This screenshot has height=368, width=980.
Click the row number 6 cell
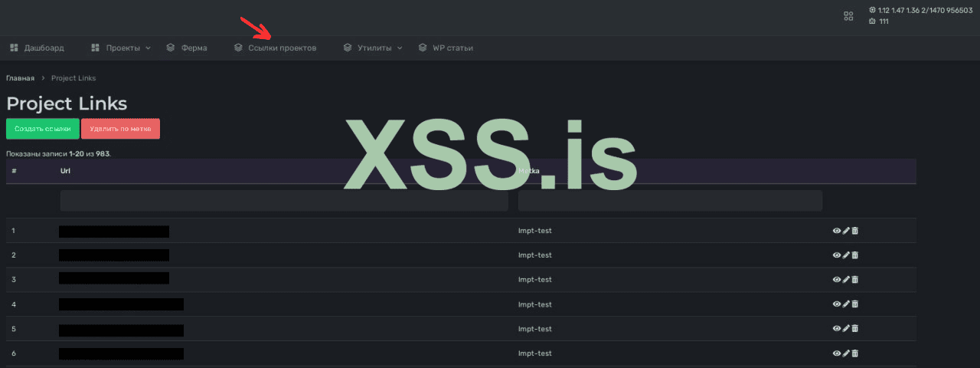click(14, 353)
